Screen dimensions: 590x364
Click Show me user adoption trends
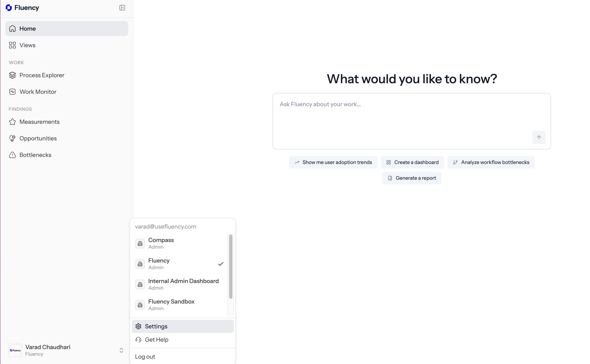click(333, 162)
